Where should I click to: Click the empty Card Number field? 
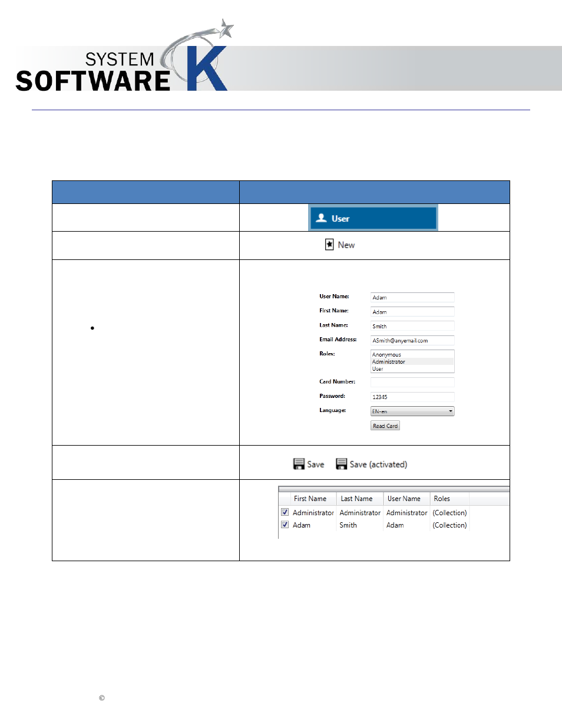[x=412, y=382]
